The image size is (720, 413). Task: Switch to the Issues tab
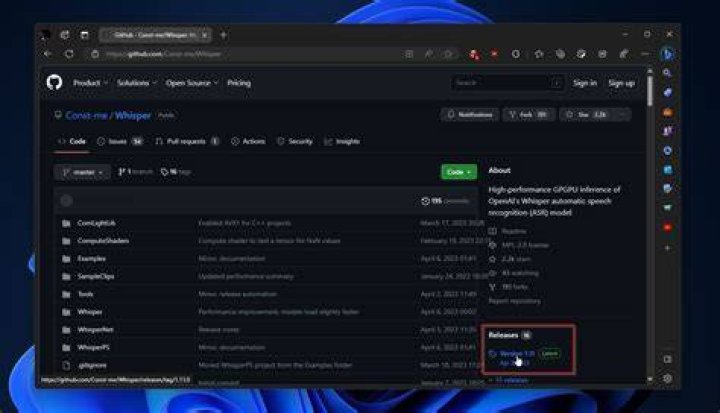point(120,141)
